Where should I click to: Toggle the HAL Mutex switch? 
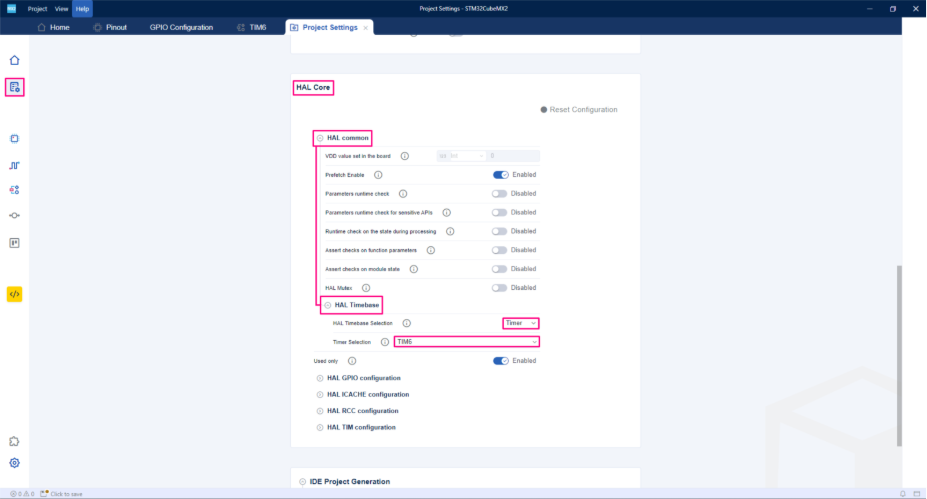tap(500, 288)
